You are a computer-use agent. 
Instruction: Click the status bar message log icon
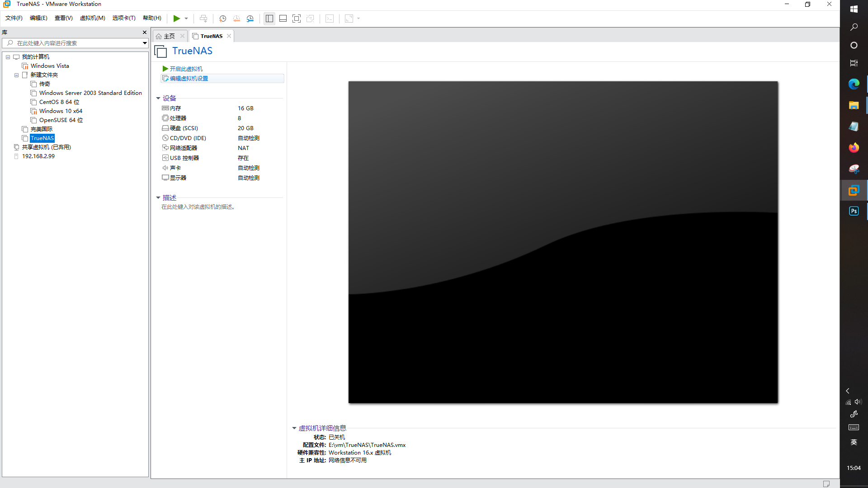[826, 483]
